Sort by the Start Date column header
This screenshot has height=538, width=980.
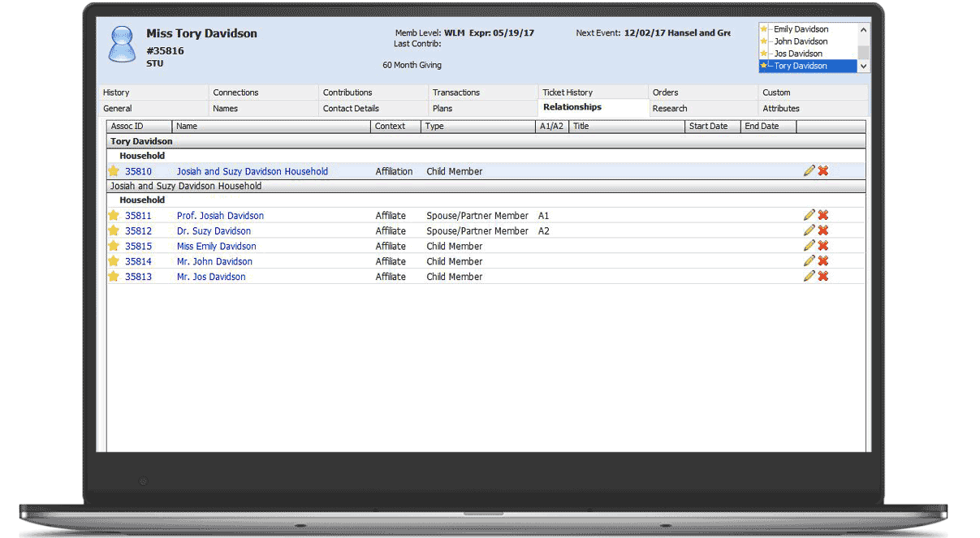(708, 127)
